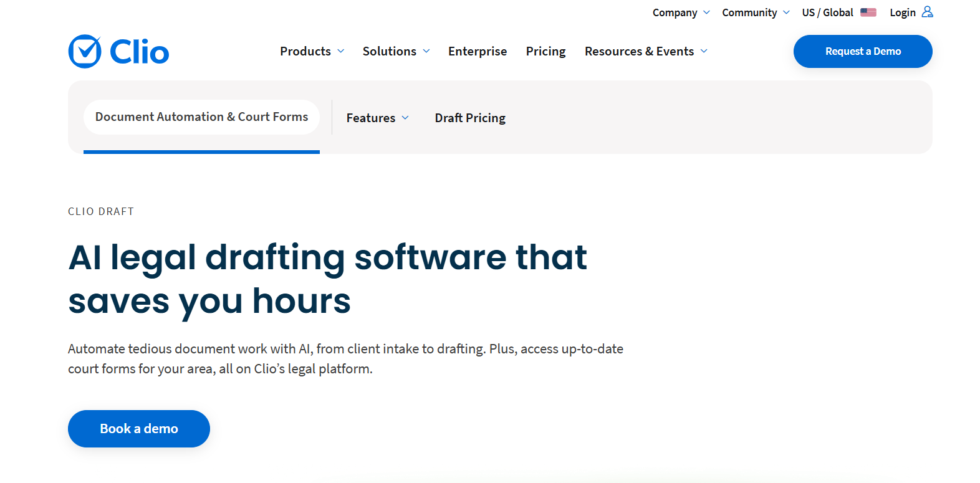This screenshot has width=980, height=483.
Task: Click the Request a Demo button
Action: click(863, 51)
